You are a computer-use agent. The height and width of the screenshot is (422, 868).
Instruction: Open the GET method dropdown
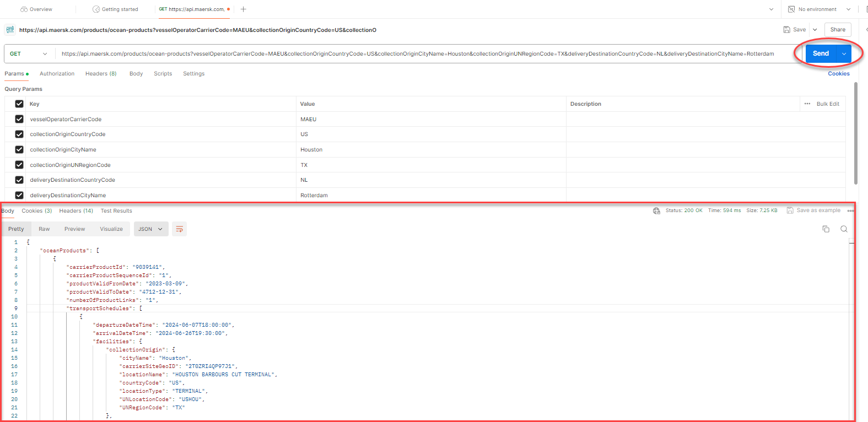pos(29,54)
